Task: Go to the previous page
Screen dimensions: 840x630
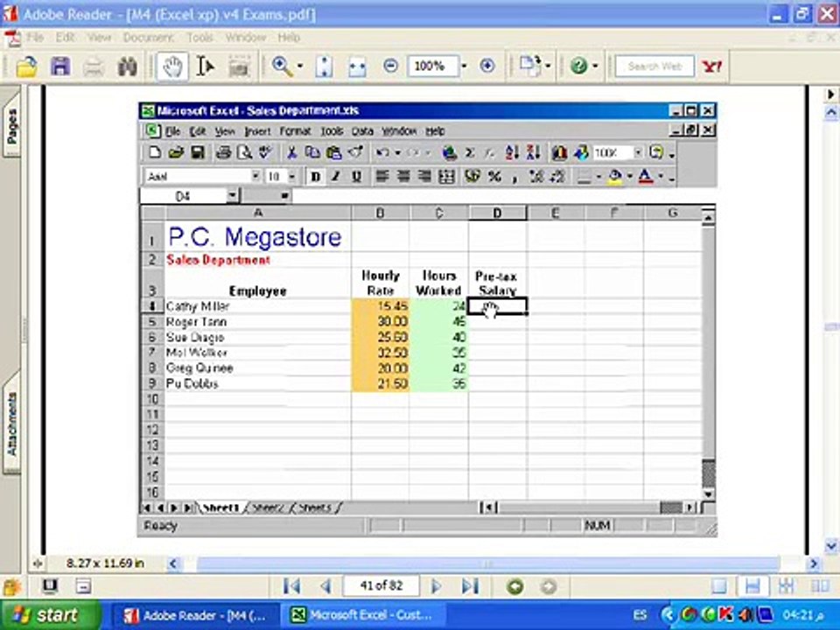Action: pos(325,586)
